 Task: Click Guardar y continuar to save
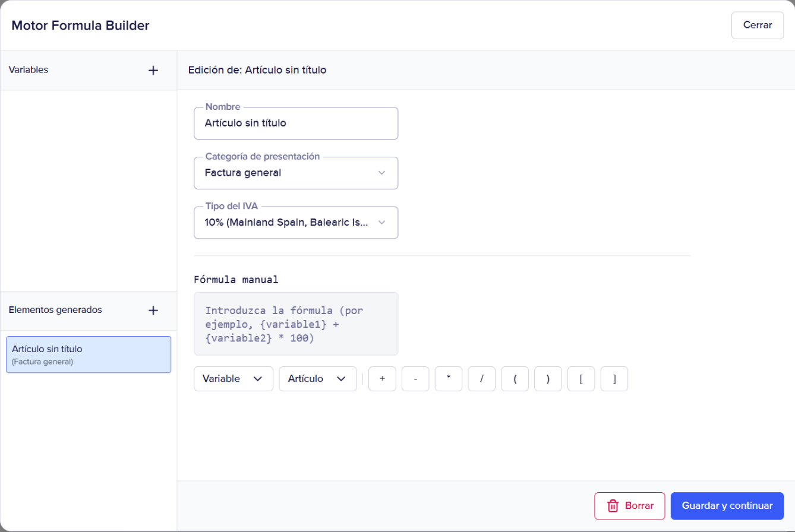click(x=727, y=506)
